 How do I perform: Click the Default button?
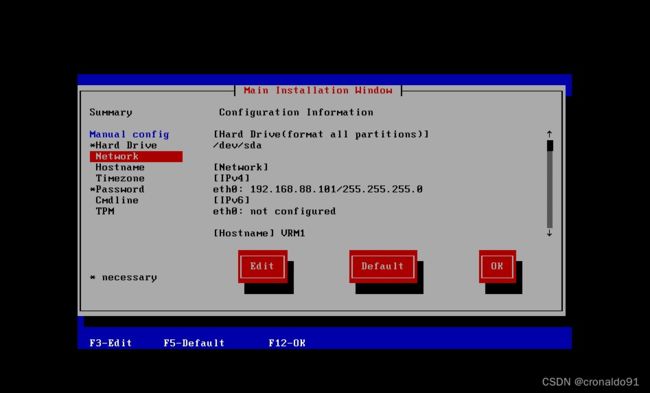(x=383, y=266)
